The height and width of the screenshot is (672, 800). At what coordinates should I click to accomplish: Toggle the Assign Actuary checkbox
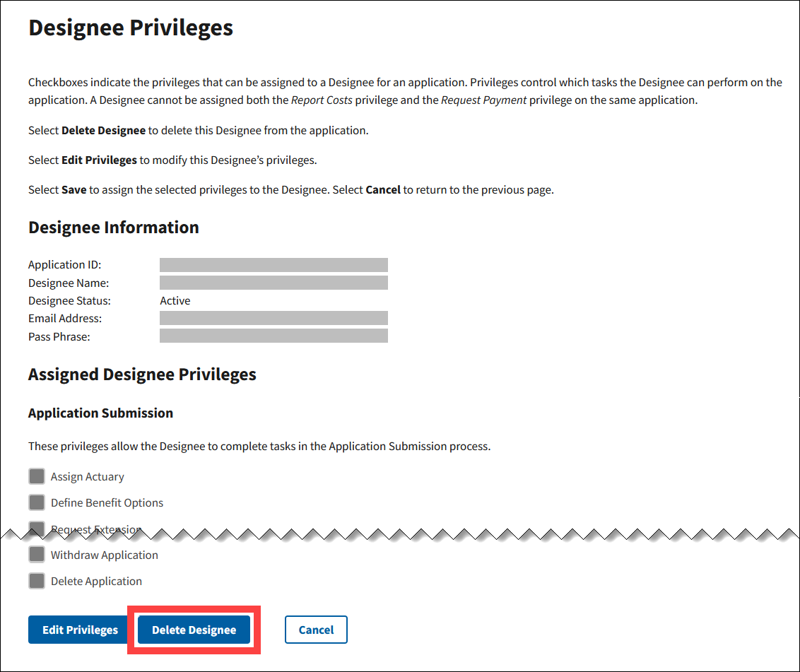[x=37, y=476]
